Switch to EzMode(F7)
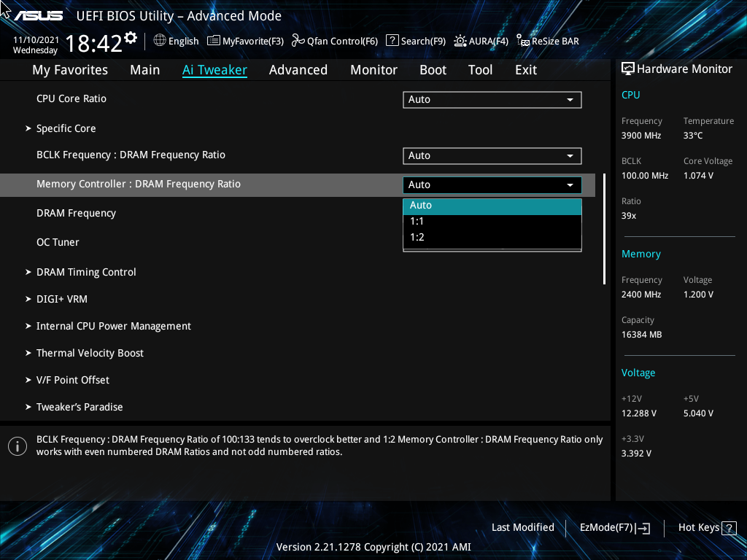Image resolution: width=747 pixels, height=560 pixels. (614, 528)
